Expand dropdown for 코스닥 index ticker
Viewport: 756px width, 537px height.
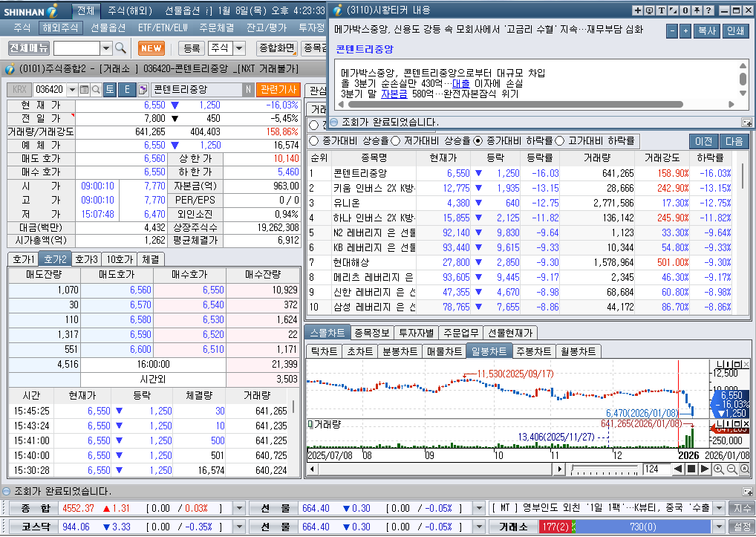coord(239,527)
